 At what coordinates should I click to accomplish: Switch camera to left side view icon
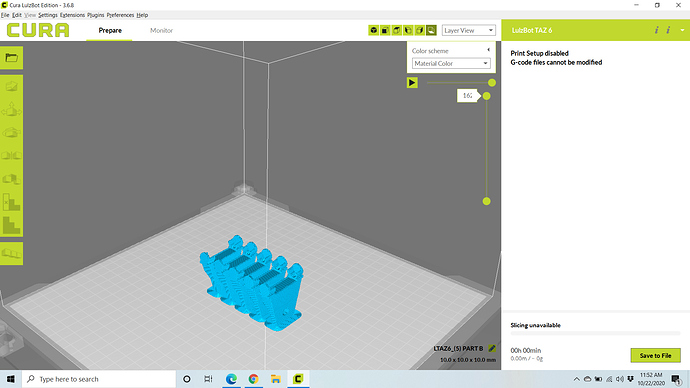tap(408, 30)
